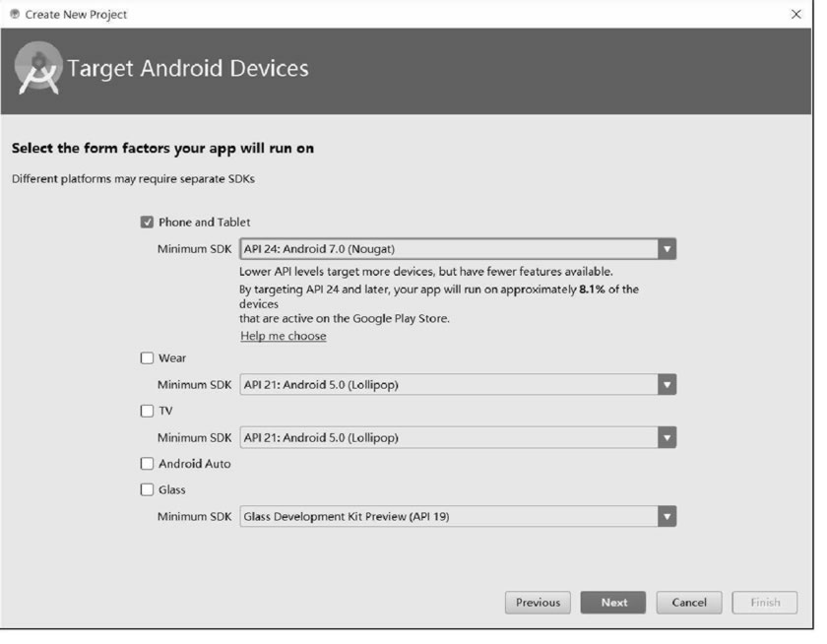Open Phone and Tablet Minimum SDK dropdown arrow

pos(667,249)
